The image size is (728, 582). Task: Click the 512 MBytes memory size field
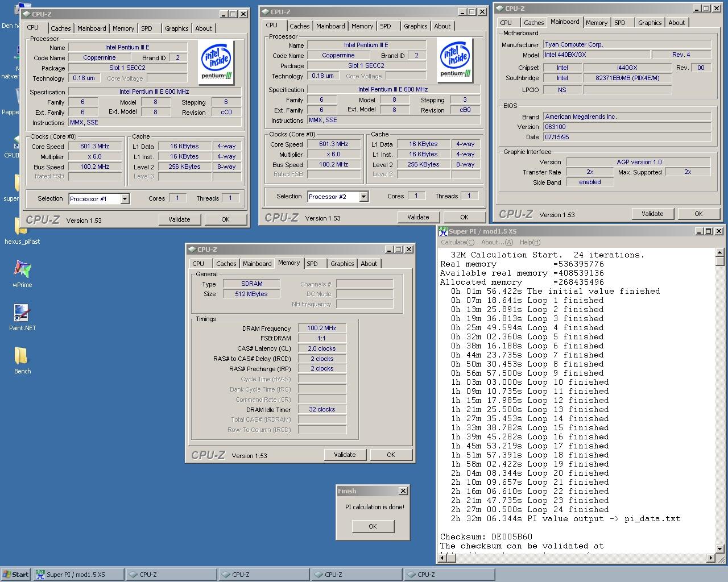(x=251, y=294)
